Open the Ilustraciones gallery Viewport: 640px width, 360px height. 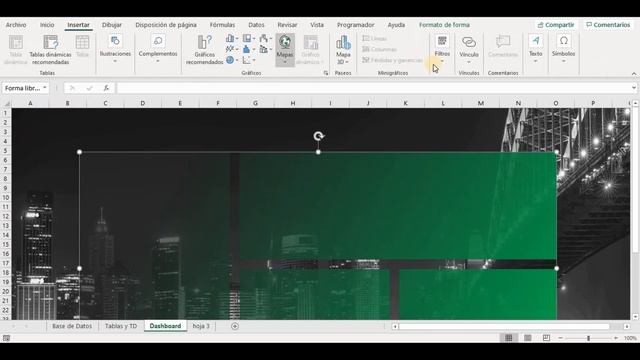coord(115,49)
